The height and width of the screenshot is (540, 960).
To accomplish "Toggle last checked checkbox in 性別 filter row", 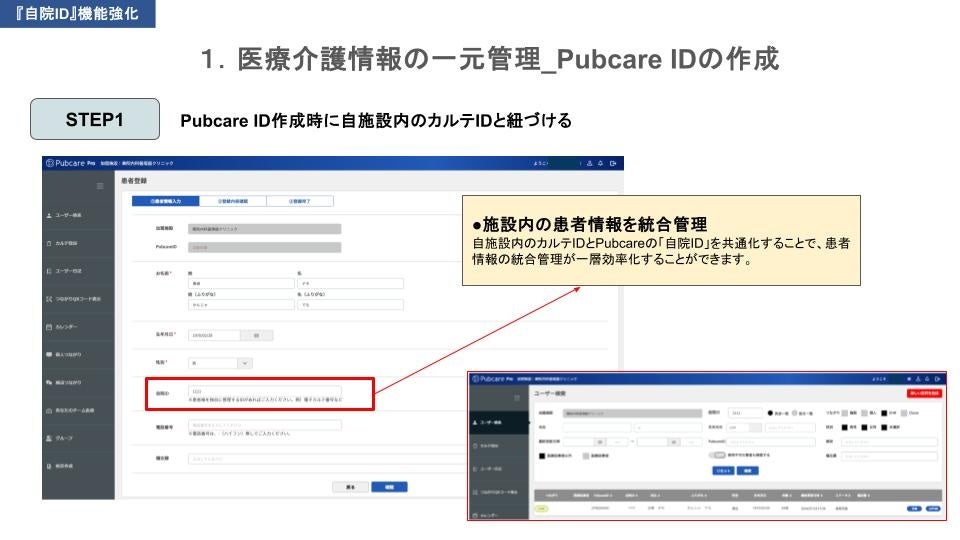I will (884, 427).
